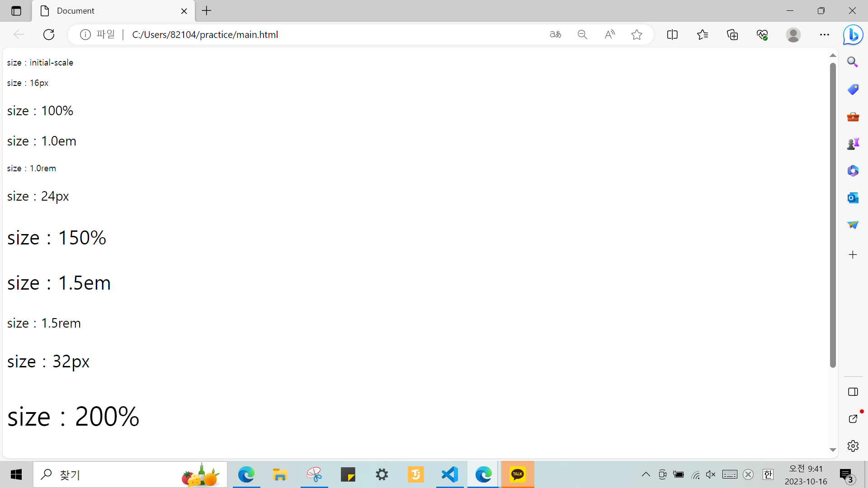Click the text 'size : 1.5rem'
This screenshot has height=488, width=868.
click(x=44, y=323)
